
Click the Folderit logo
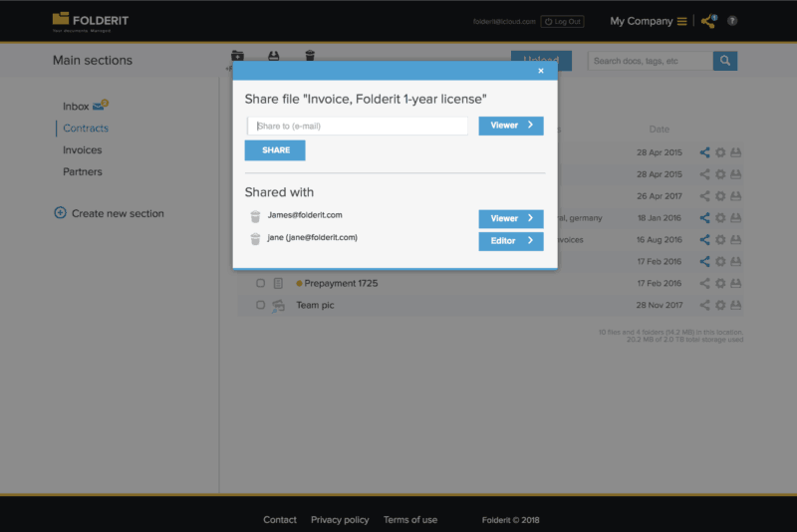point(91,22)
